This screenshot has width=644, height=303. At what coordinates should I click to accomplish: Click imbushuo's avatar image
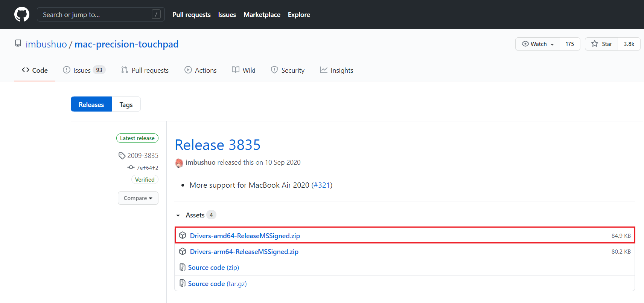[x=179, y=163]
